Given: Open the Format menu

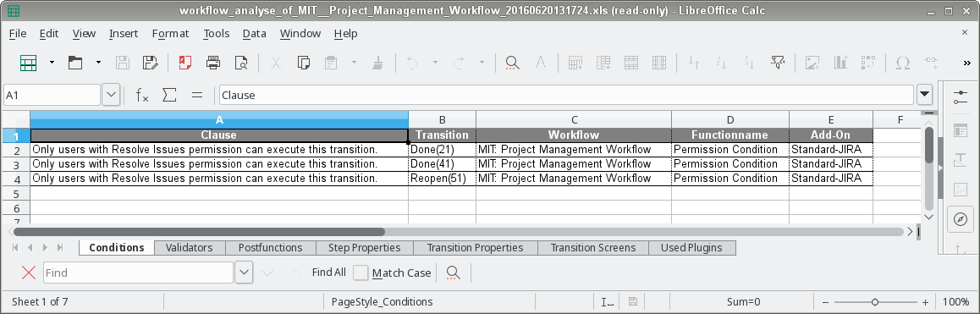Looking at the screenshot, I should pos(171,34).
